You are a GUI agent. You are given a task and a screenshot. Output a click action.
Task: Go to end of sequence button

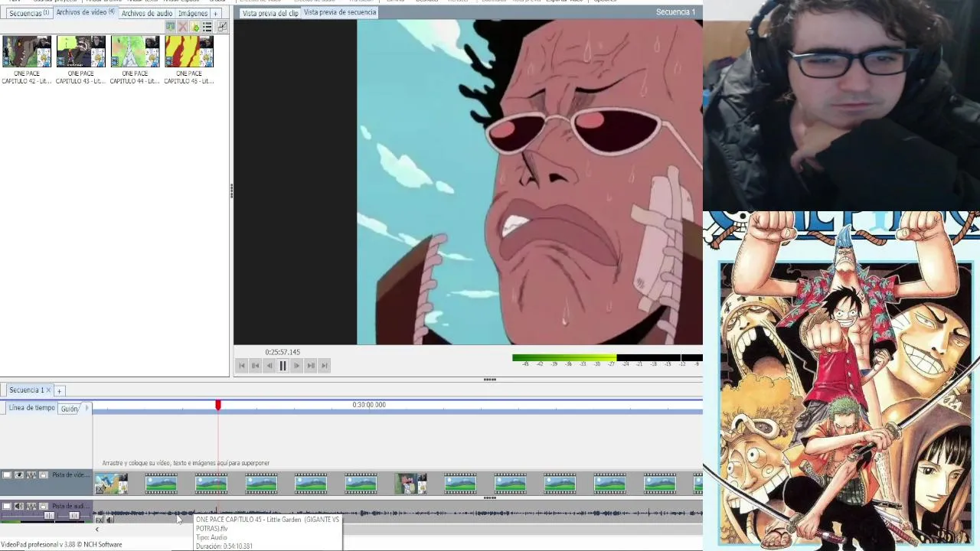(325, 366)
